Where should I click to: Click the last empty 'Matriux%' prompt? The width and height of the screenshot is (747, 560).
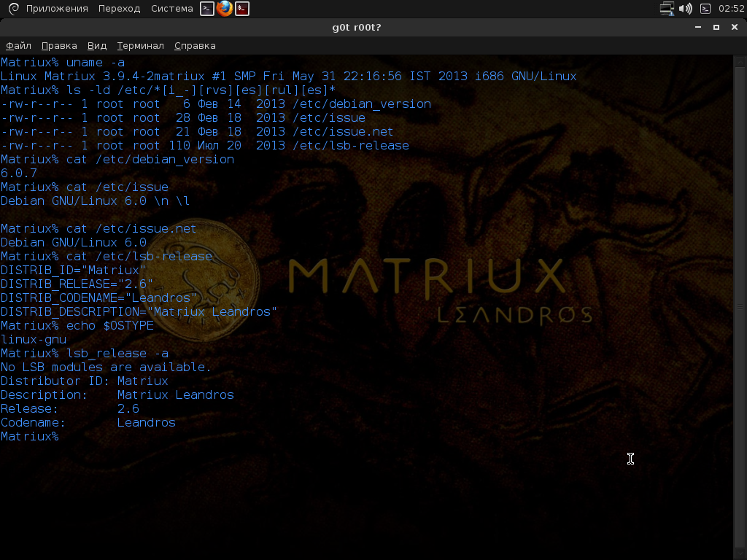tap(29, 436)
